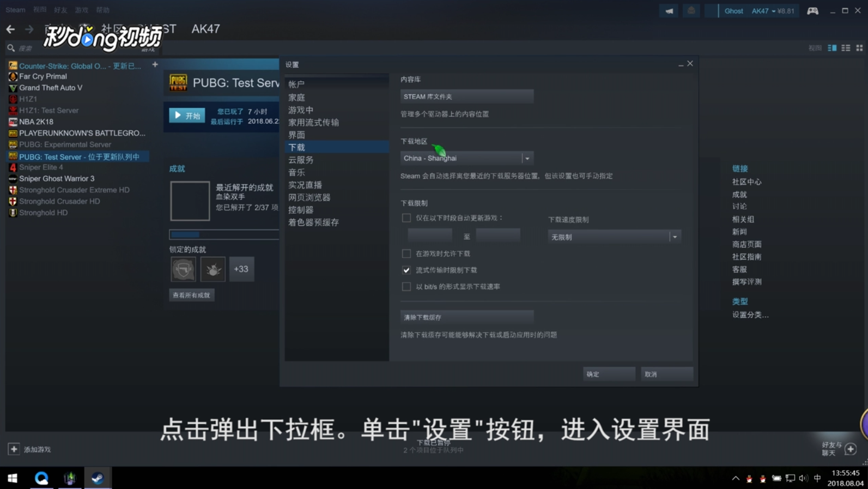Enable display download rates in bit/s
Image resolution: width=868 pixels, height=489 pixels.
[x=406, y=286]
